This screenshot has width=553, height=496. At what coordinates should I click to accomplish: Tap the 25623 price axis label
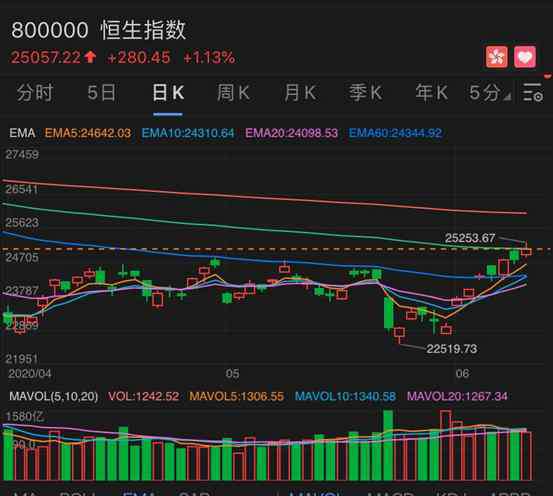tap(22, 223)
